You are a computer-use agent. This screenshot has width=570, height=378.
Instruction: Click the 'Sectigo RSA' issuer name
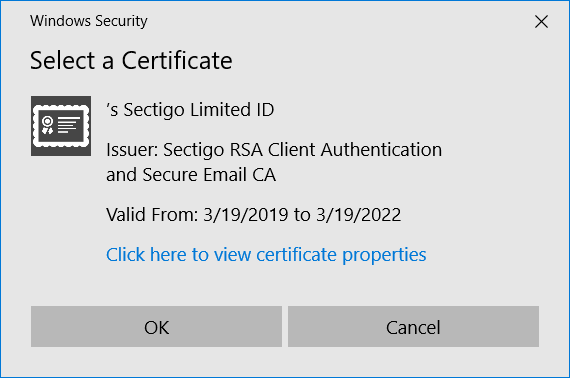click(x=213, y=150)
